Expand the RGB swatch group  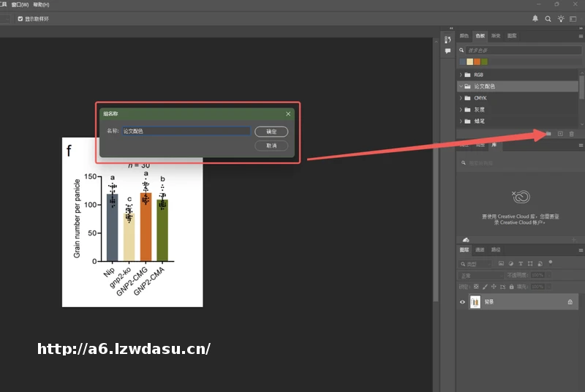461,75
